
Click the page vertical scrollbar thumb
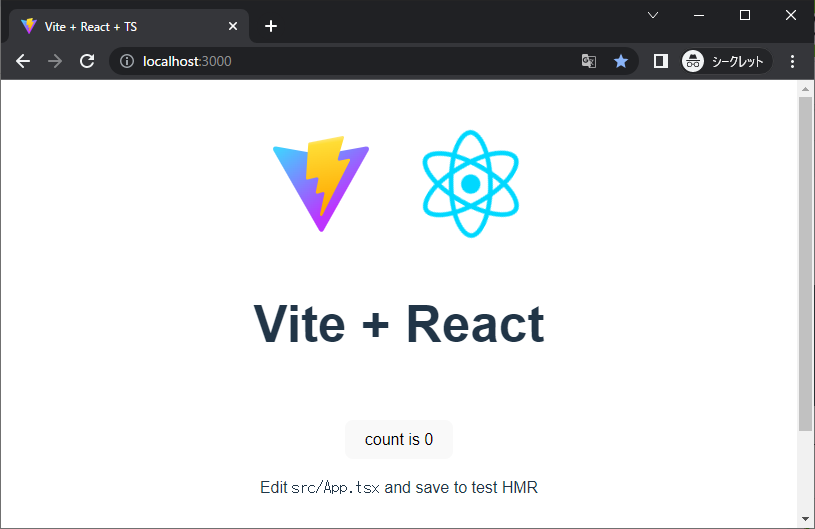coord(805,264)
